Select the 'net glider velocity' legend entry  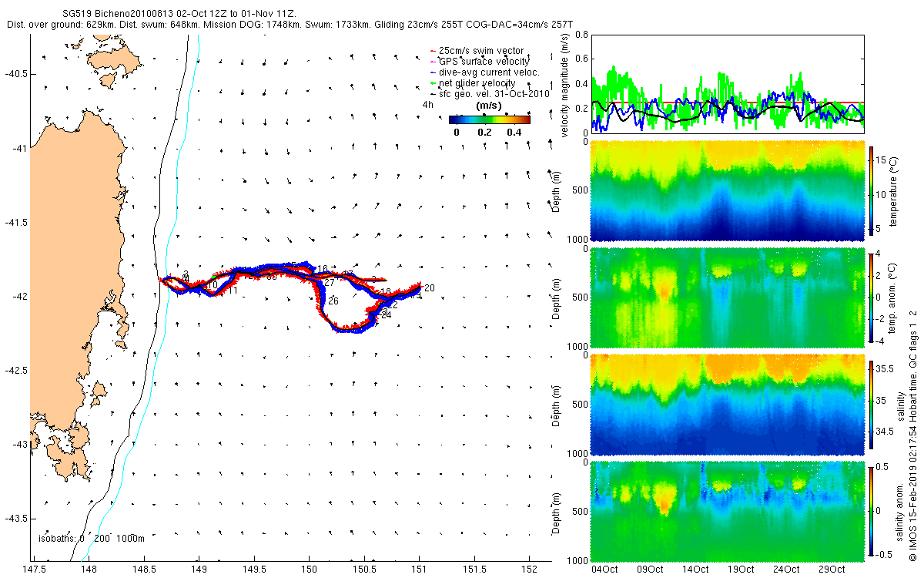point(472,83)
